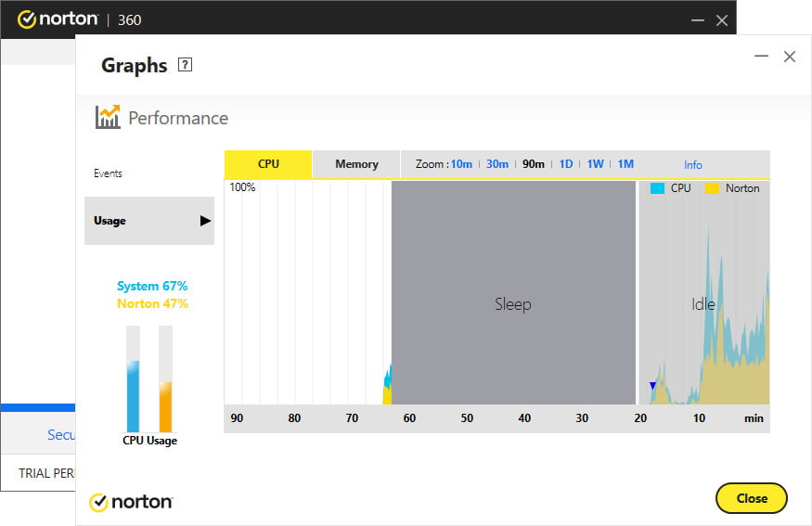Viewport: 812px width, 526px height.
Task: Zoom the graph to 1W
Action: pyautogui.click(x=595, y=164)
